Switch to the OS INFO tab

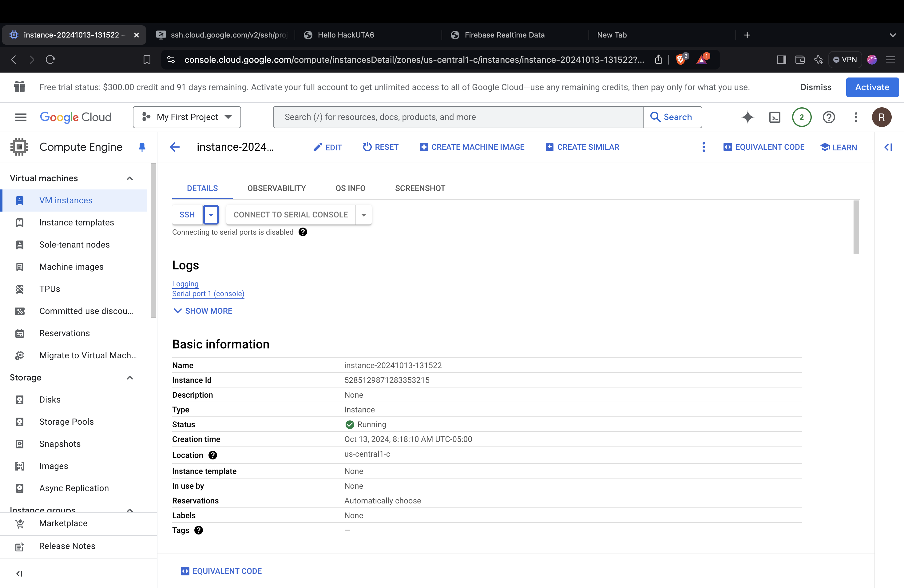coord(350,189)
